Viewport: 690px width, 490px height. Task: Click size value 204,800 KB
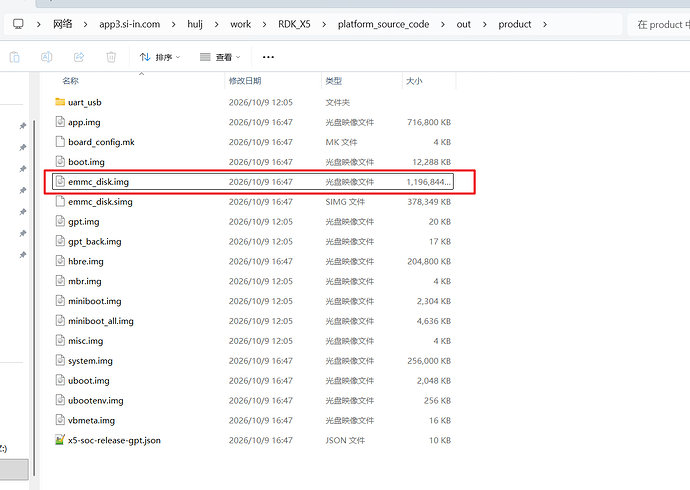pyautogui.click(x=429, y=261)
